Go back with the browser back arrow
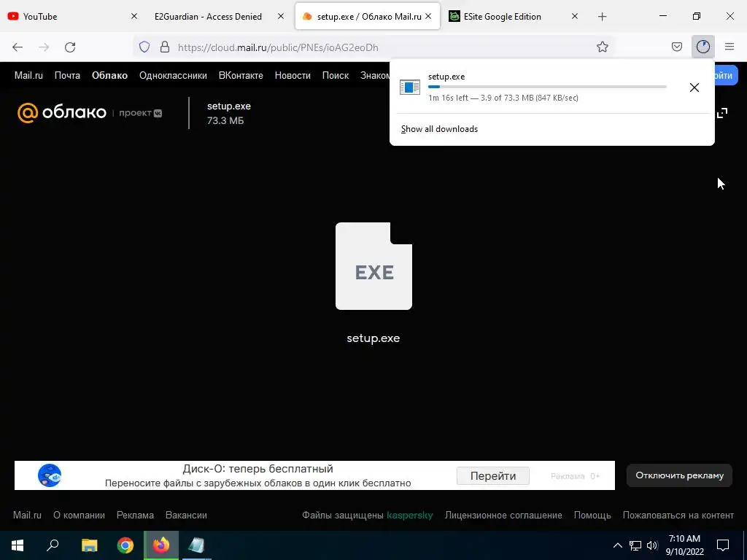Screen dimensions: 747x560 18,47
